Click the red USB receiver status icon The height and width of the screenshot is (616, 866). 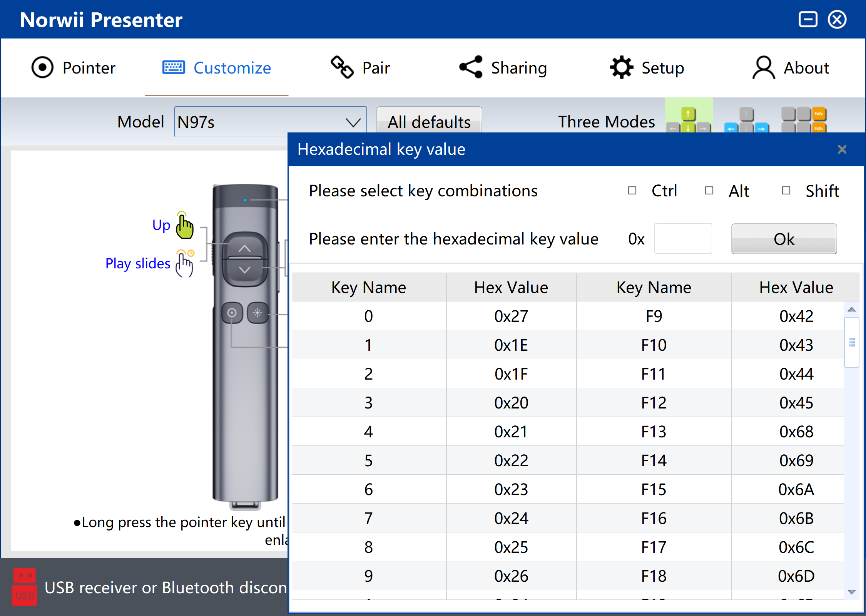pos(24,587)
